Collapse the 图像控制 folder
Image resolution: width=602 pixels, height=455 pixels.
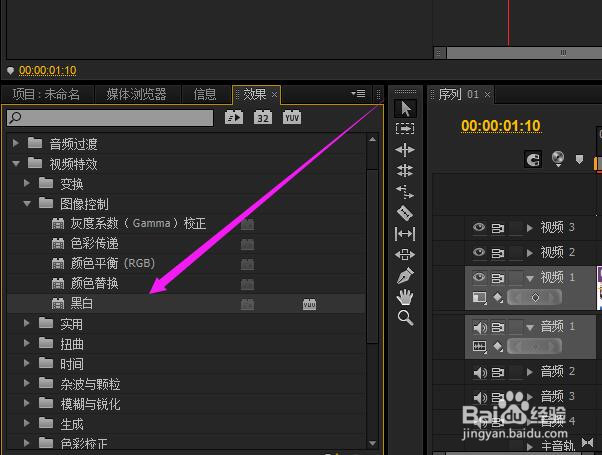click(x=26, y=204)
